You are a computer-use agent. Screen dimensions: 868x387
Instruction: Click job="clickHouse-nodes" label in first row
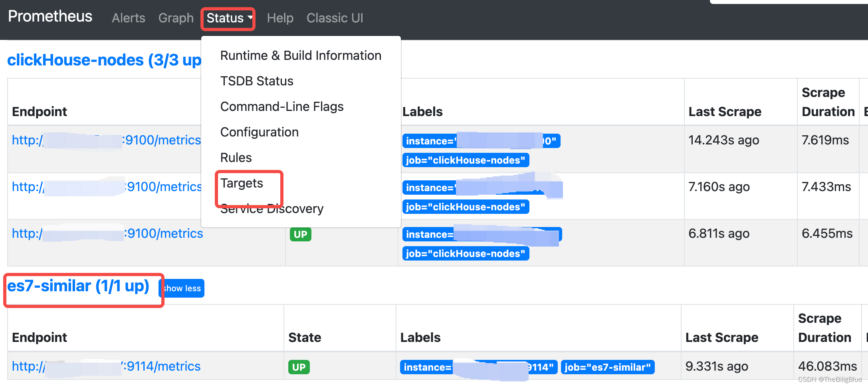click(466, 160)
